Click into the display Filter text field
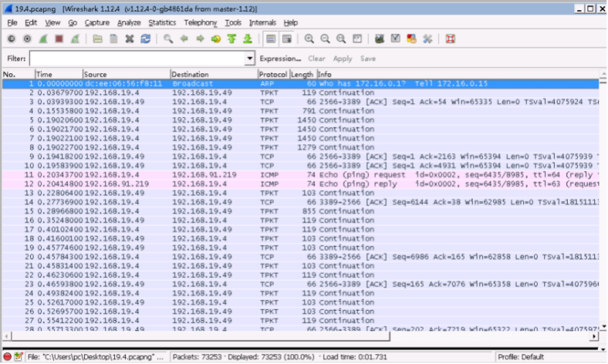This screenshot has width=608, height=364. click(x=137, y=58)
